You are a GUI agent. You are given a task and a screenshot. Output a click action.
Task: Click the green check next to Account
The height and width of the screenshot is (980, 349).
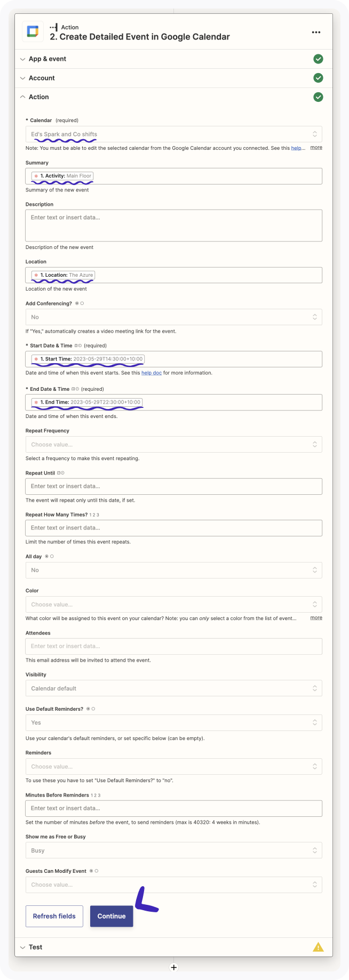coord(318,78)
